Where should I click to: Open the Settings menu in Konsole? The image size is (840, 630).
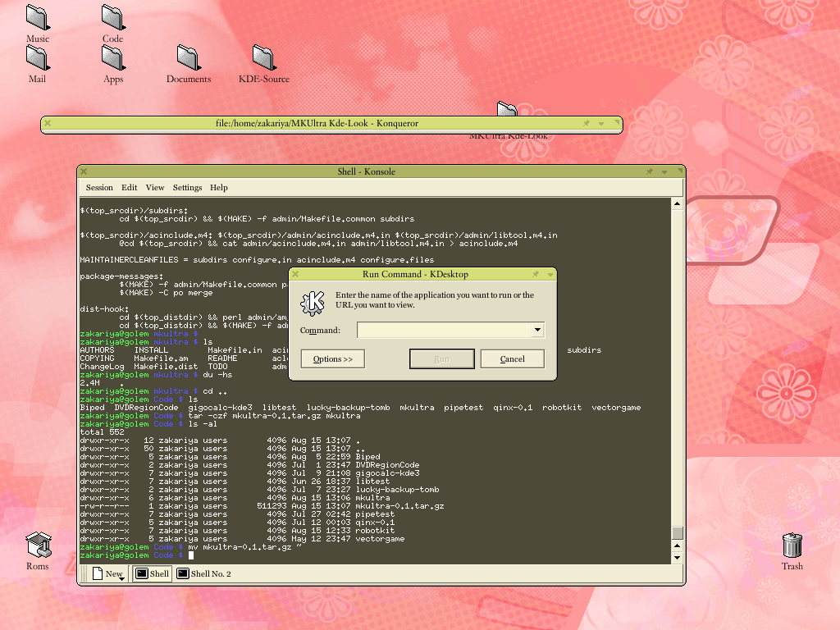click(x=188, y=188)
